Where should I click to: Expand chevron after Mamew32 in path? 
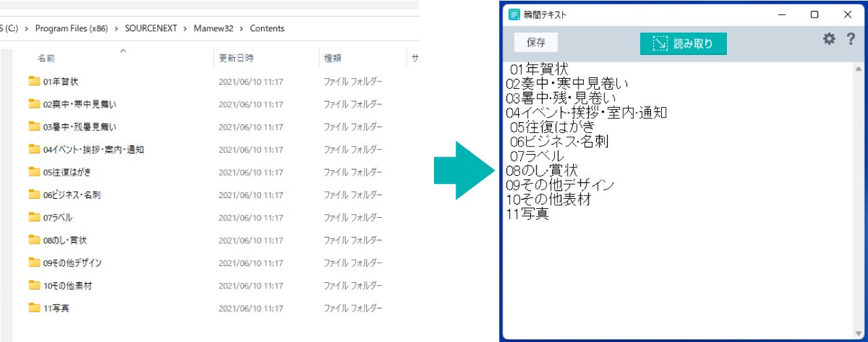[x=241, y=28]
